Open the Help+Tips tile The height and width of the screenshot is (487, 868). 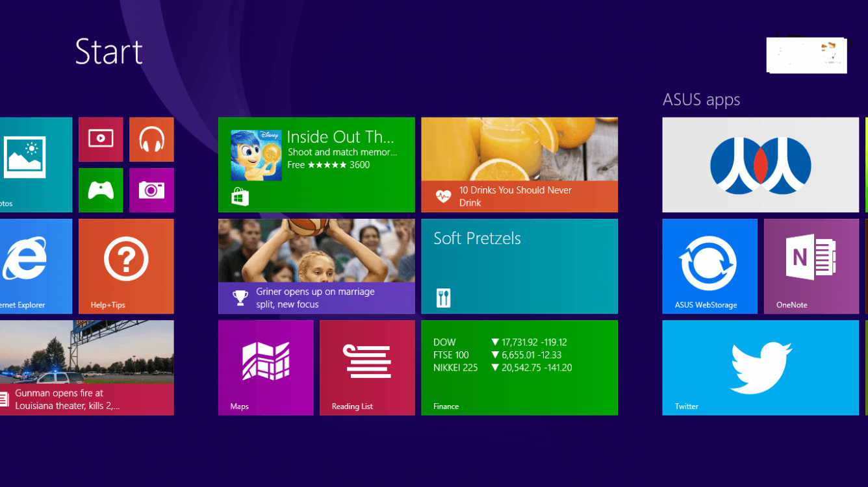(126, 266)
